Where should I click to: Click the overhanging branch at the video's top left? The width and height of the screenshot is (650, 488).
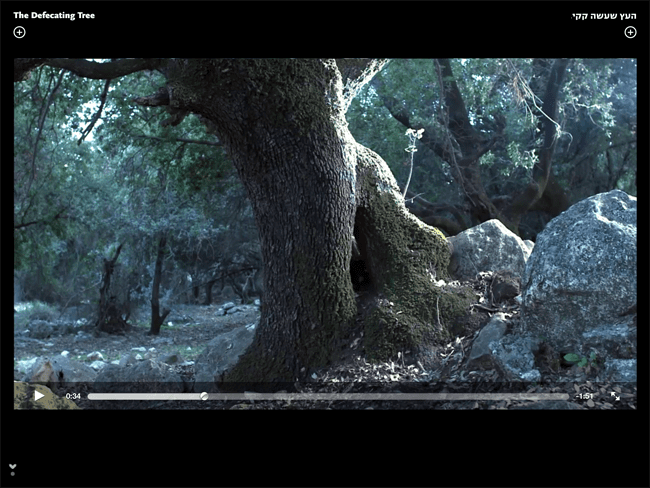click(90, 68)
